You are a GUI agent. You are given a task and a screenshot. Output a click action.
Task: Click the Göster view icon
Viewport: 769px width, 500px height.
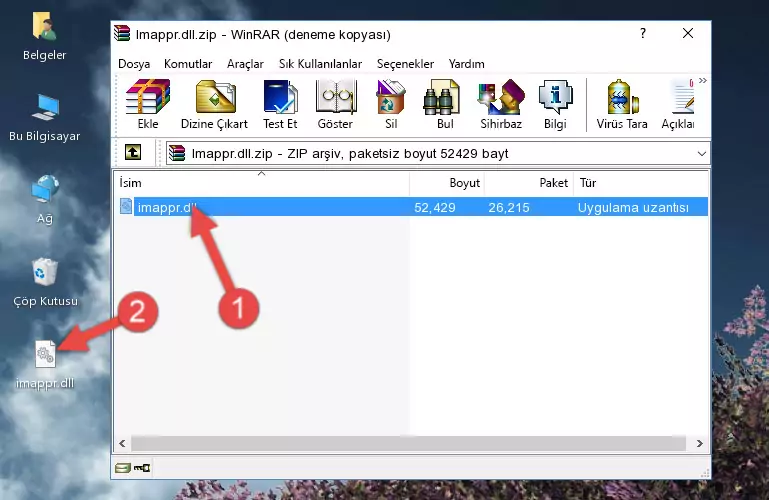pyautogui.click(x=335, y=97)
